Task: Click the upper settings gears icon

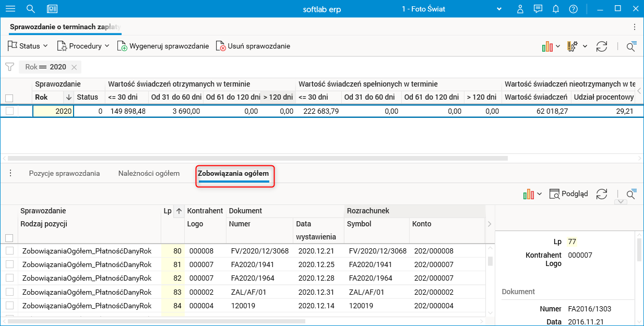Action: coord(573,46)
